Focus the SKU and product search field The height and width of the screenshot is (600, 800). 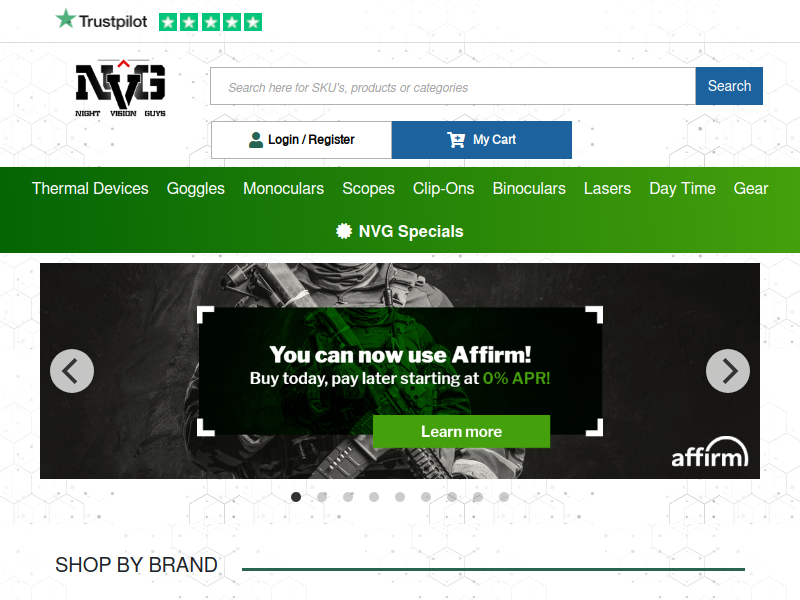pyautogui.click(x=453, y=86)
